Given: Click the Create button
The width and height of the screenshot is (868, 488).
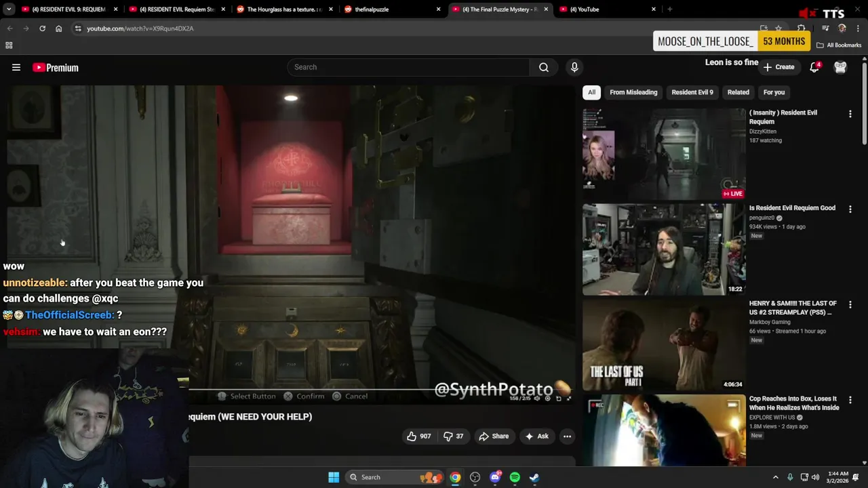Looking at the screenshot, I should (x=778, y=67).
